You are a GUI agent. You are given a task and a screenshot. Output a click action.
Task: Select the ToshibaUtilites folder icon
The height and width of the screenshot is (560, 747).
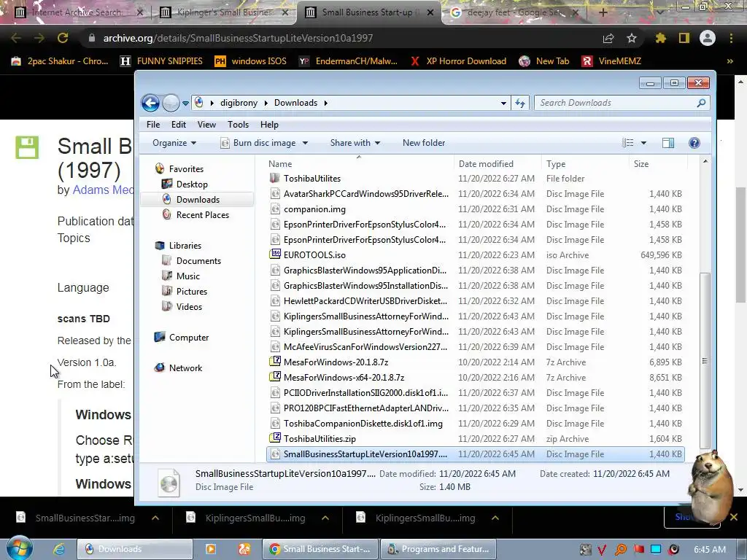tap(275, 179)
